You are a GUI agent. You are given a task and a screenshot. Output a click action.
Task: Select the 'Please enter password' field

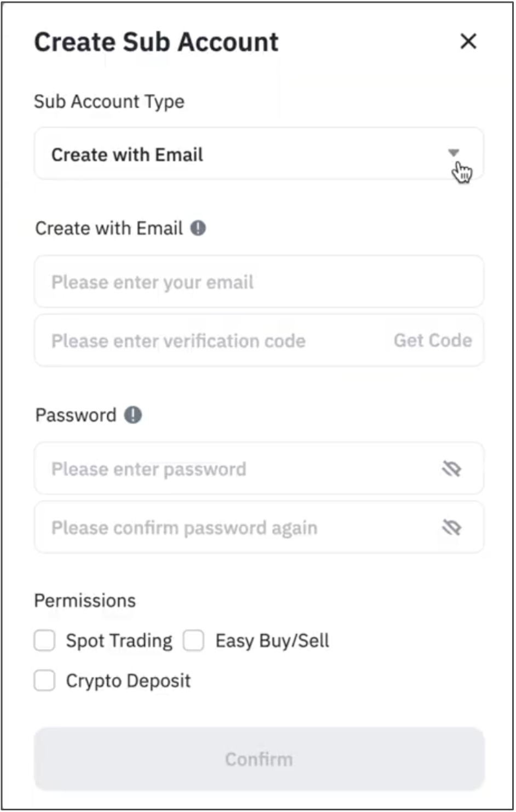(x=236, y=468)
